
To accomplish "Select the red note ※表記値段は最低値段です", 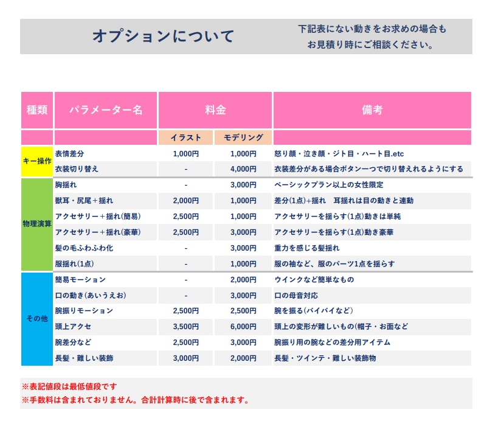I will (69, 386).
